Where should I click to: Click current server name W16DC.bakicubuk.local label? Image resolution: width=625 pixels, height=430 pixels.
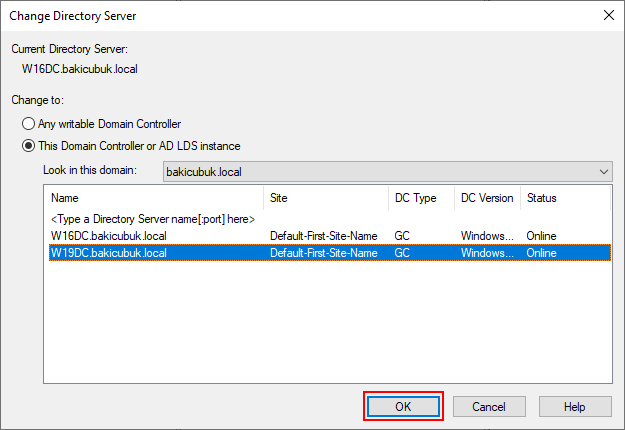click(x=80, y=69)
